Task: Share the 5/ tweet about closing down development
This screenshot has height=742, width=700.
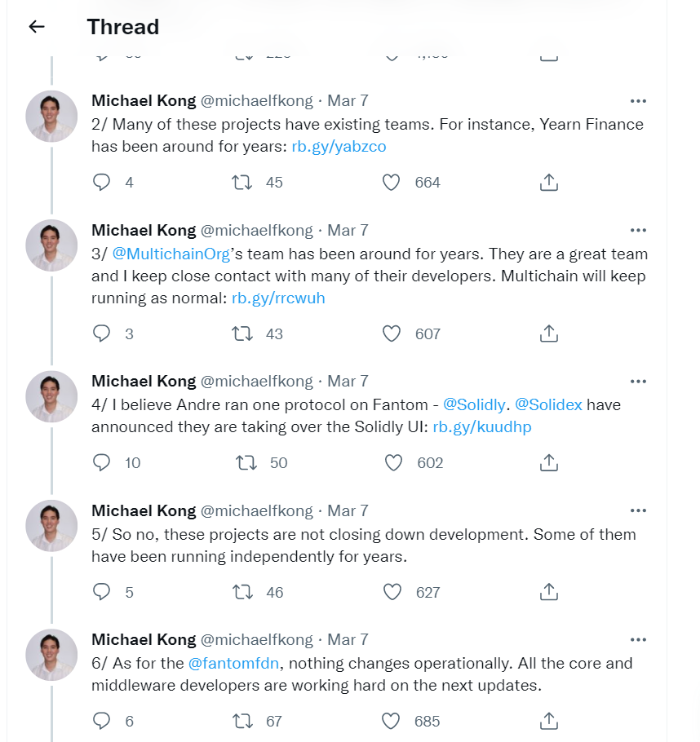Action: click(x=549, y=591)
